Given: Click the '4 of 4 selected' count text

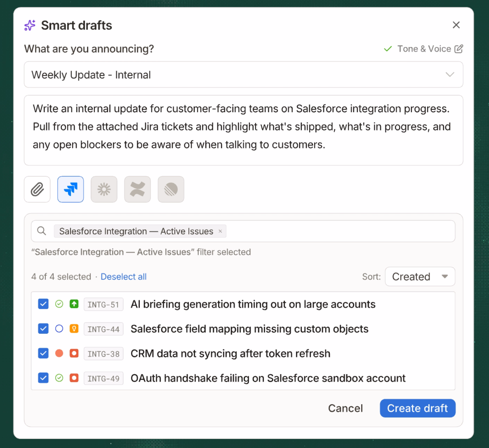Looking at the screenshot, I should coord(61,277).
